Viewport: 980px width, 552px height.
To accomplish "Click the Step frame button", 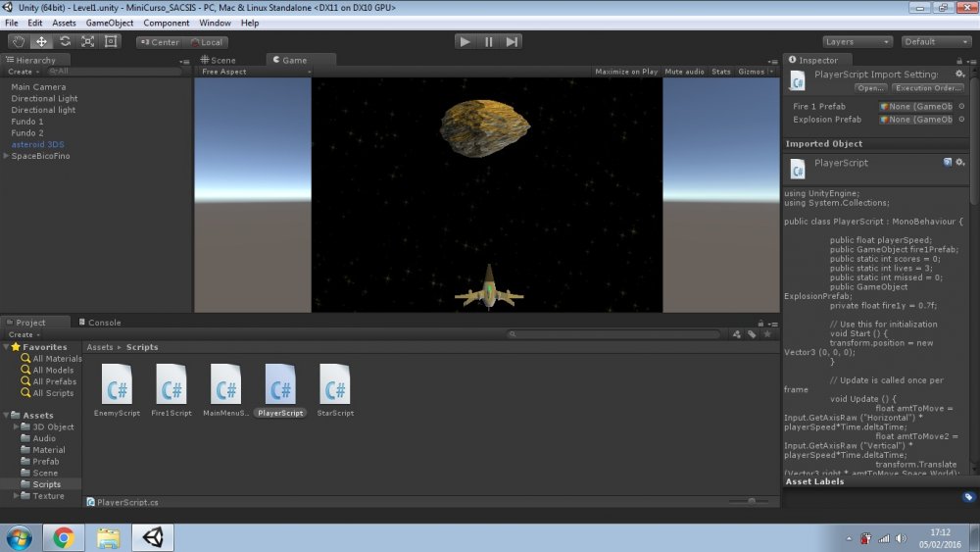I will tap(512, 41).
